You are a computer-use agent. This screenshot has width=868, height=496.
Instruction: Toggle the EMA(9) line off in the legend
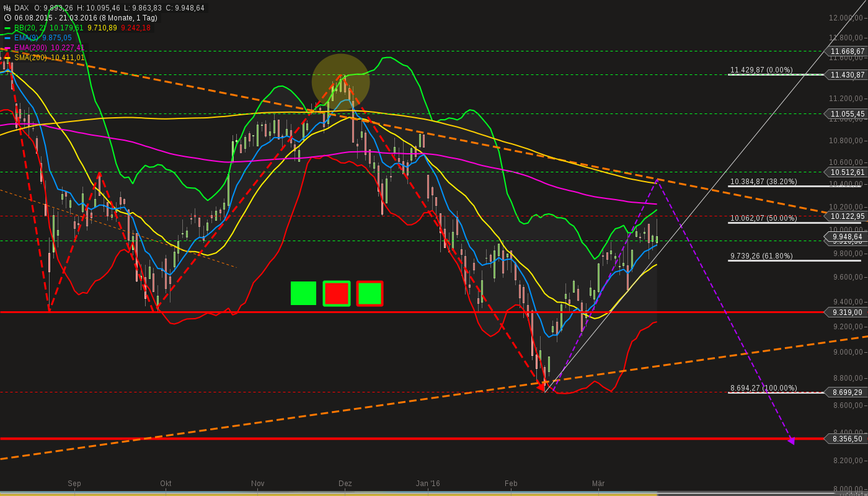click(27, 38)
